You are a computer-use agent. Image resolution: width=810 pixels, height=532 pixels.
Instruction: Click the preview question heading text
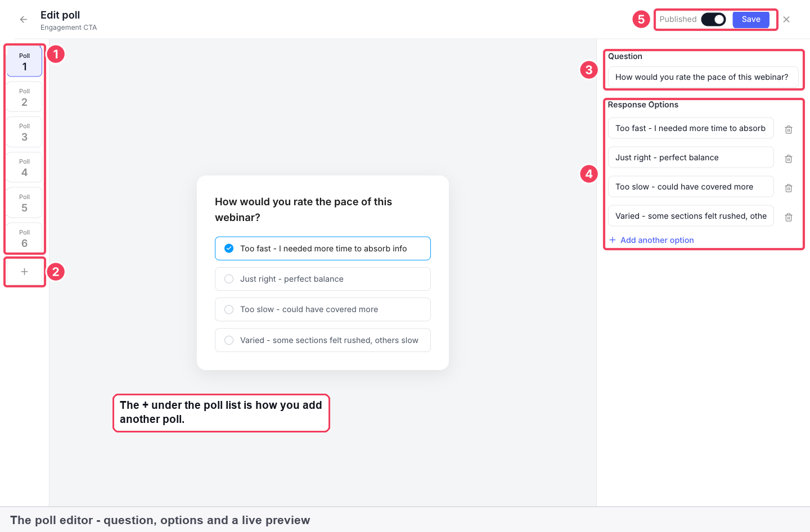[x=303, y=210]
